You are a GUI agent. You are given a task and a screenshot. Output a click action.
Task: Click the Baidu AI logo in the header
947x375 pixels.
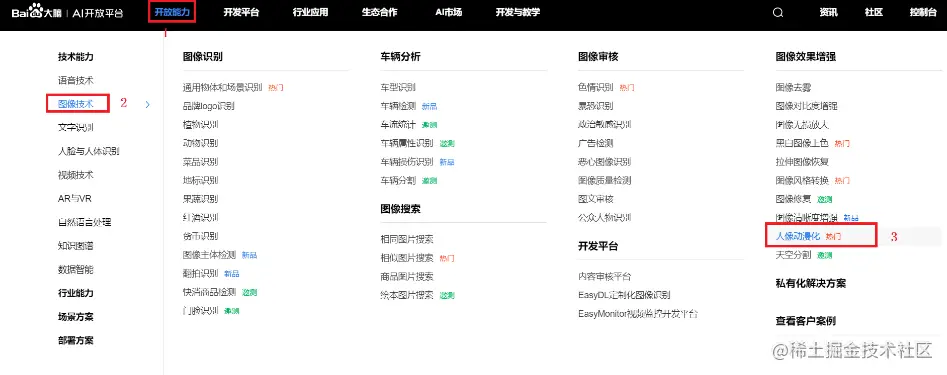(x=67, y=13)
